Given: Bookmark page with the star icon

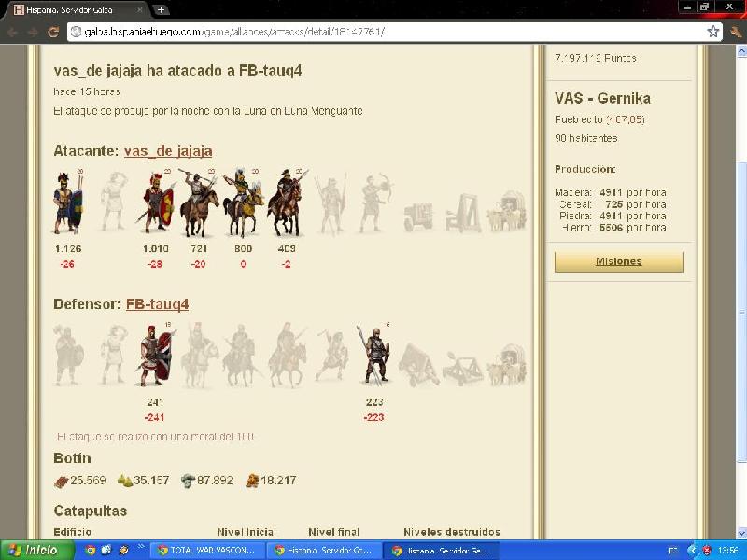Looking at the screenshot, I should tap(713, 32).
